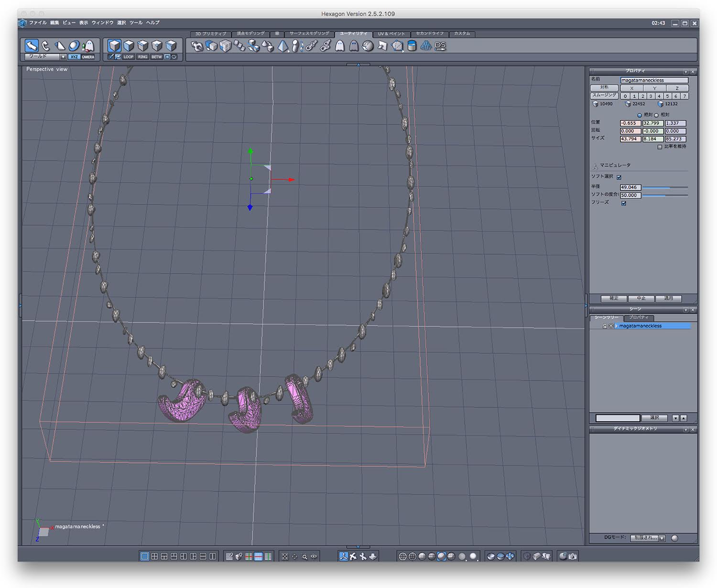Expand magatamaneckless in the scene tree

pos(617,326)
